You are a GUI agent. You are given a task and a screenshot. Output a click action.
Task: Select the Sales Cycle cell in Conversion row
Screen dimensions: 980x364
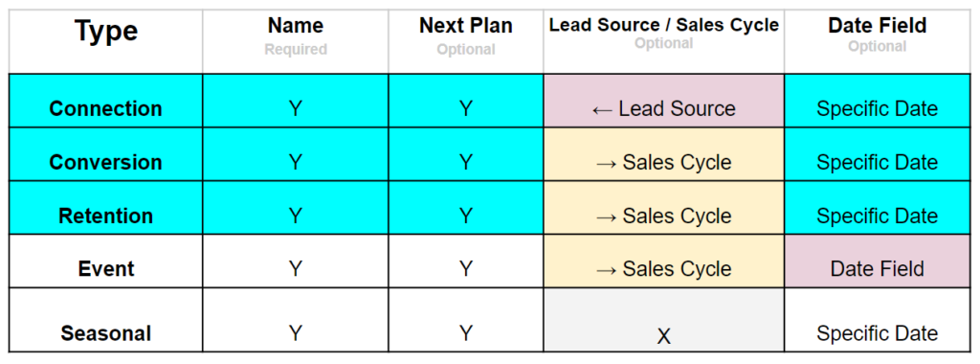click(x=664, y=154)
